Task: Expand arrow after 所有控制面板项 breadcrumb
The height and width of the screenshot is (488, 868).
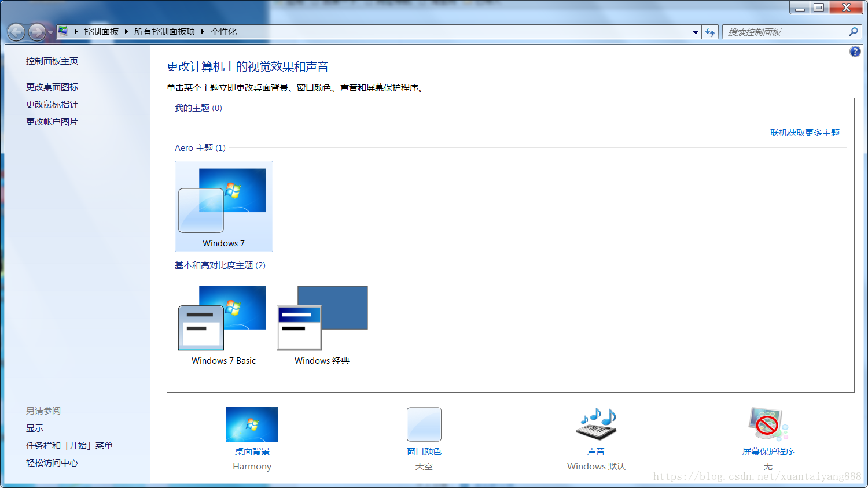Action: pyautogui.click(x=203, y=32)
